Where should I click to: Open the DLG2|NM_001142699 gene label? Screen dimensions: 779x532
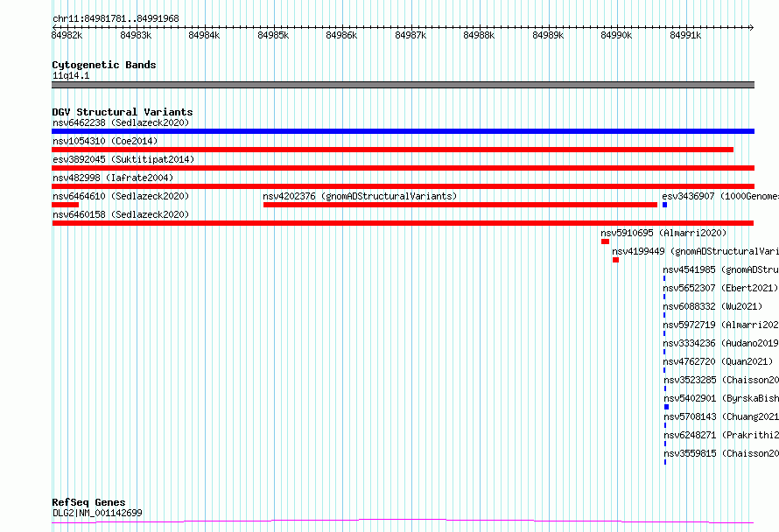click(97, 513)
